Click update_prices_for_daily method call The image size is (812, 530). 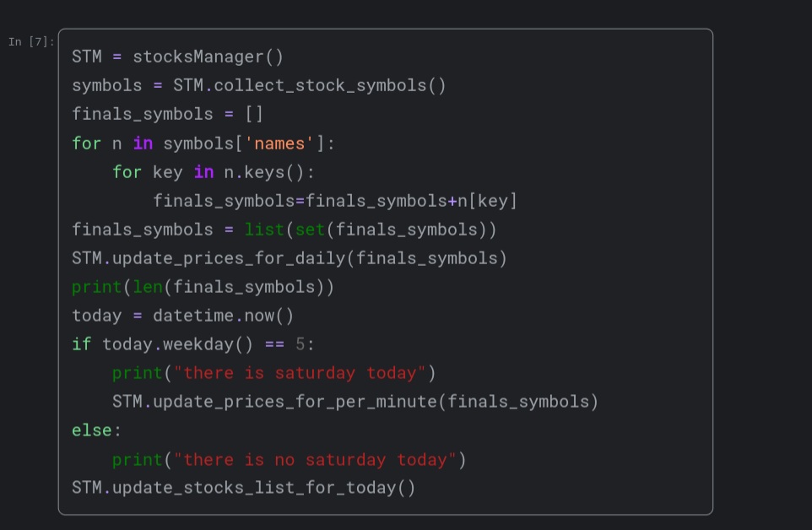click(229, 258)
